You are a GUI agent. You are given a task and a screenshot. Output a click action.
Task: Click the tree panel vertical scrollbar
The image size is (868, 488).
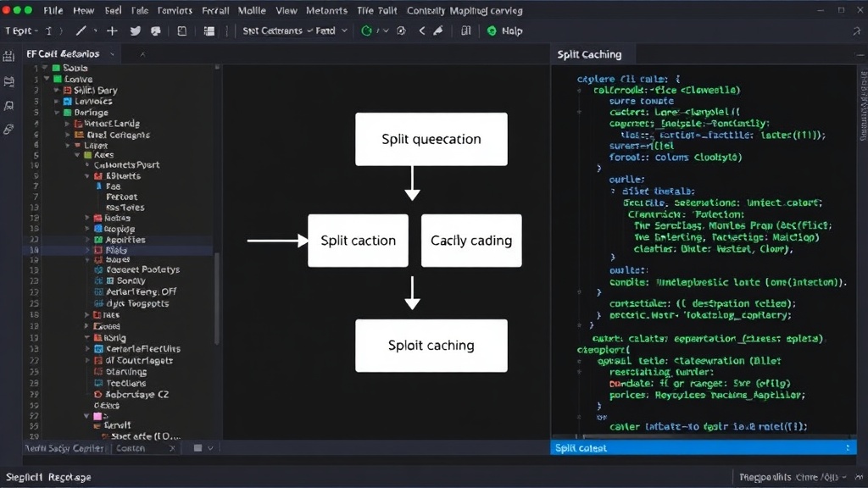pos(216,299)
